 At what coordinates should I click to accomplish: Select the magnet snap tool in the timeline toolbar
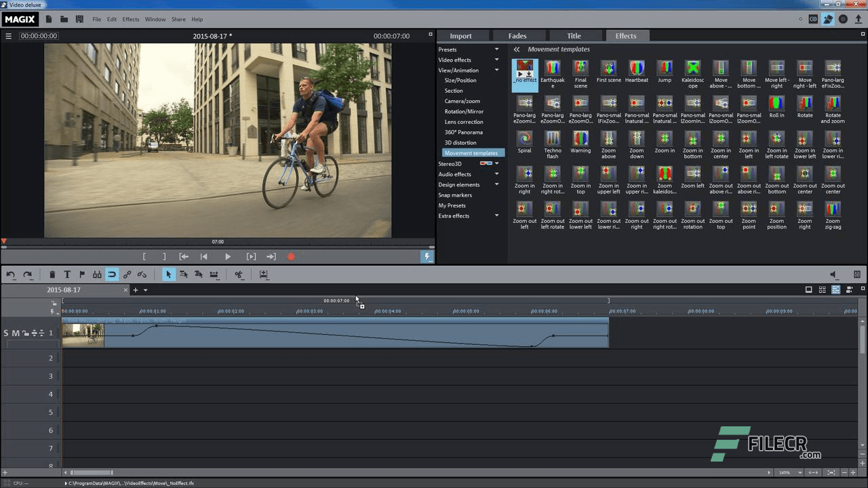point(112,274)
